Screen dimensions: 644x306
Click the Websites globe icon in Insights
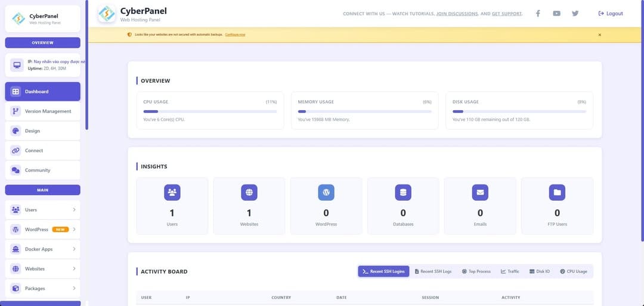pos(249,192)
